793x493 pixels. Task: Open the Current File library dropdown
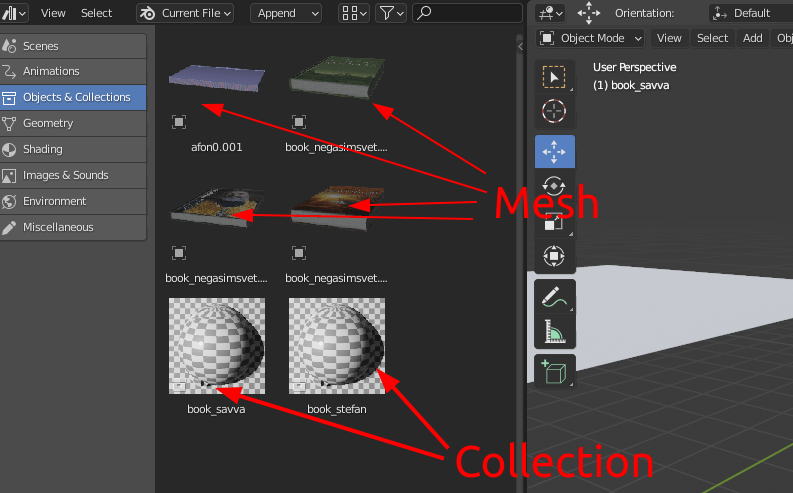tap(185, 13)
